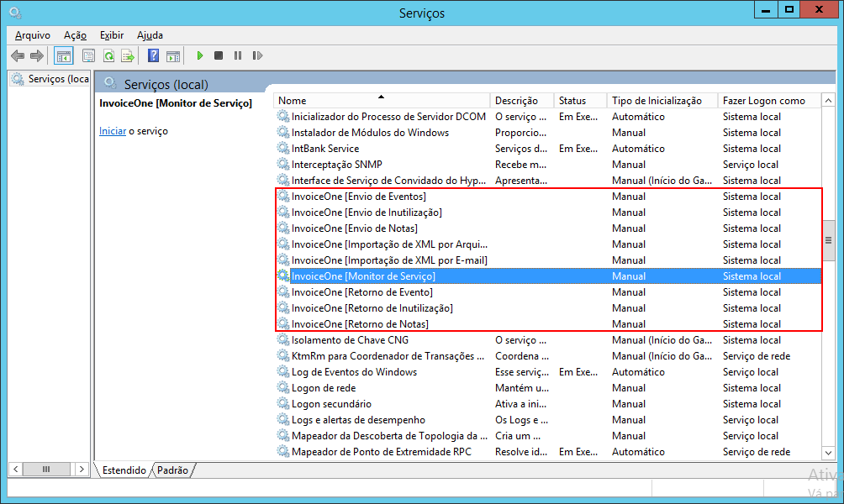Viewport: 844px width, 504px height.
Task: Click the gear icon beside Logon secundário
Action: pyautogui.click(x=283, y=404)
